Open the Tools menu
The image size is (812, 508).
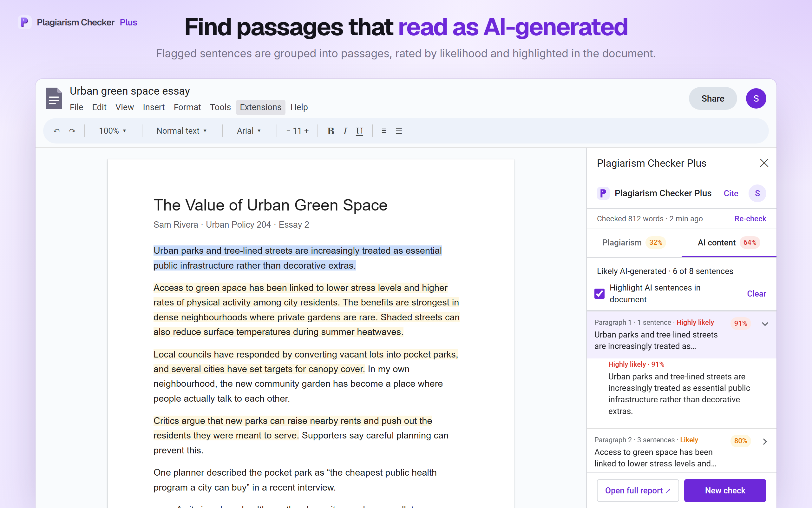[x=220, y=107]
